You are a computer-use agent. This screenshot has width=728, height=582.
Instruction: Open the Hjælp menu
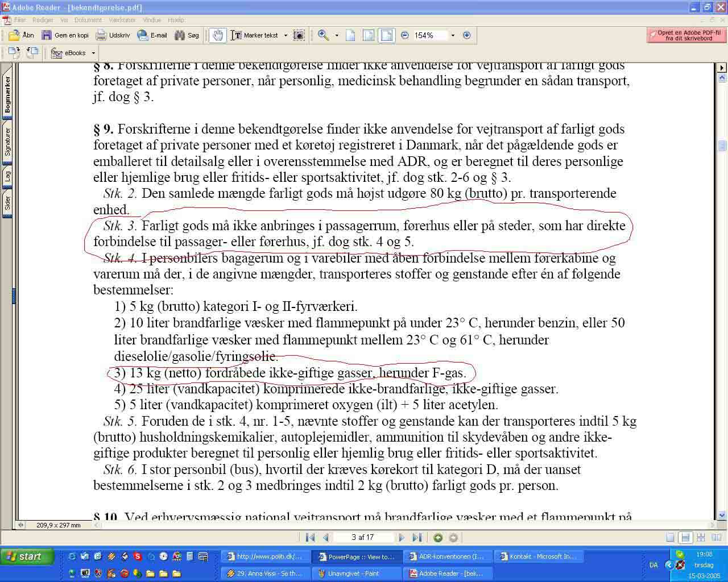(176, 20)
